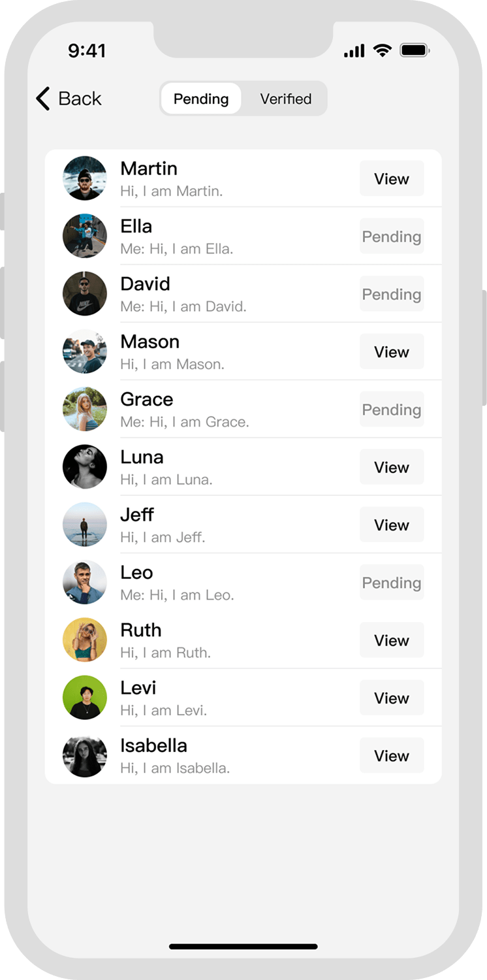Click View beside Mason's message
Screen dimensions: 487x980
392,351
